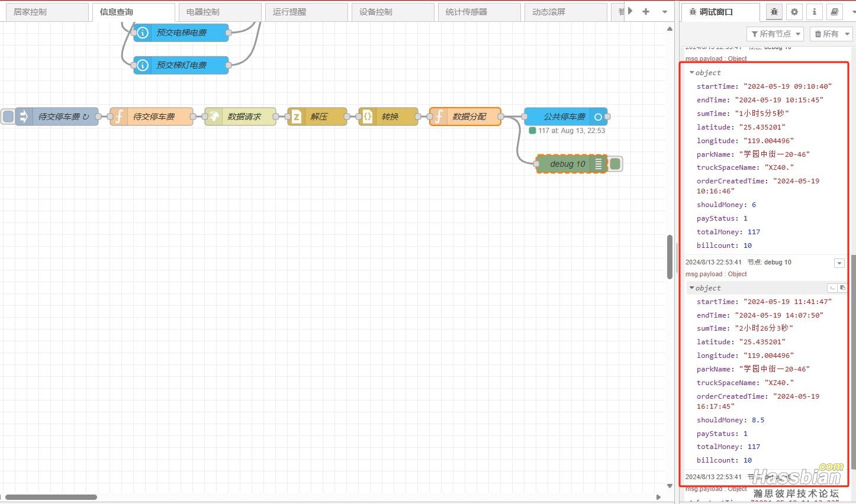
Task: Click the list icon on debug 10 node
Action: (598, 164)
